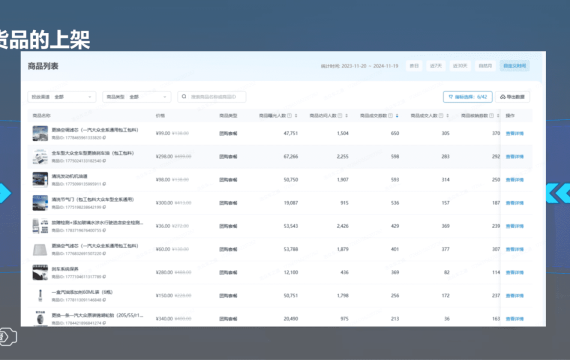
Task: Open the 指标选择 6/42 selector
Action: 467,97
